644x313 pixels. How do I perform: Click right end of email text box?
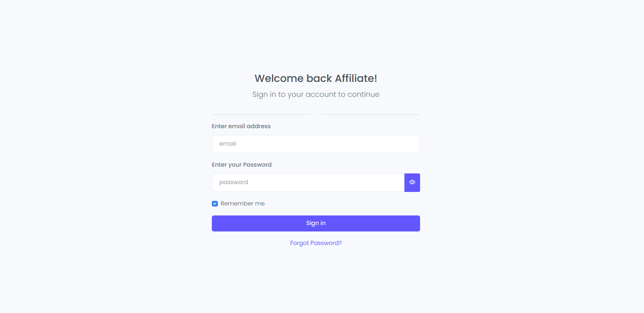pyautogui.click(x=415, y=144)
